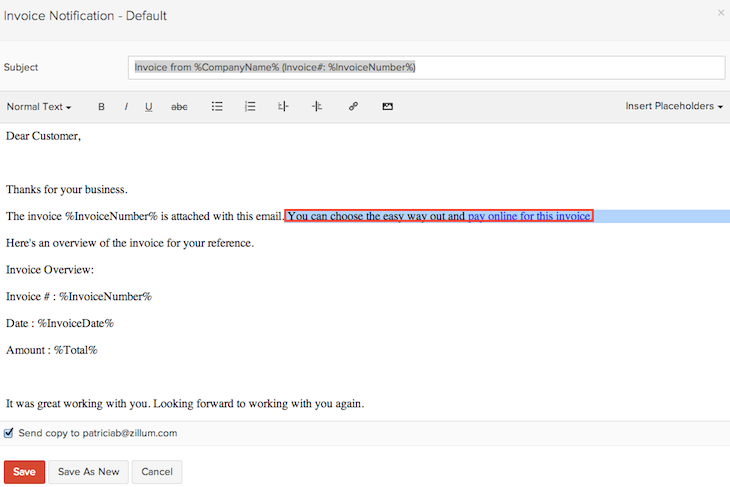Click the underline formatting icon

[149, 107]
